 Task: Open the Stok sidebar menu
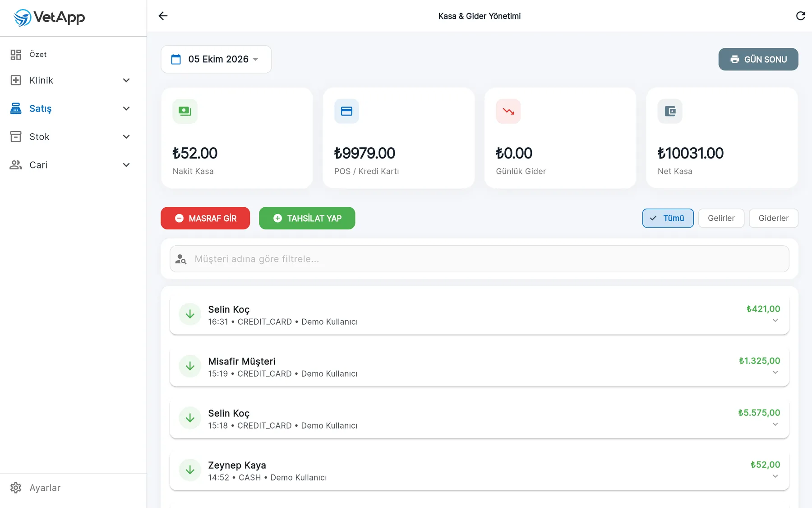(72, 137)
